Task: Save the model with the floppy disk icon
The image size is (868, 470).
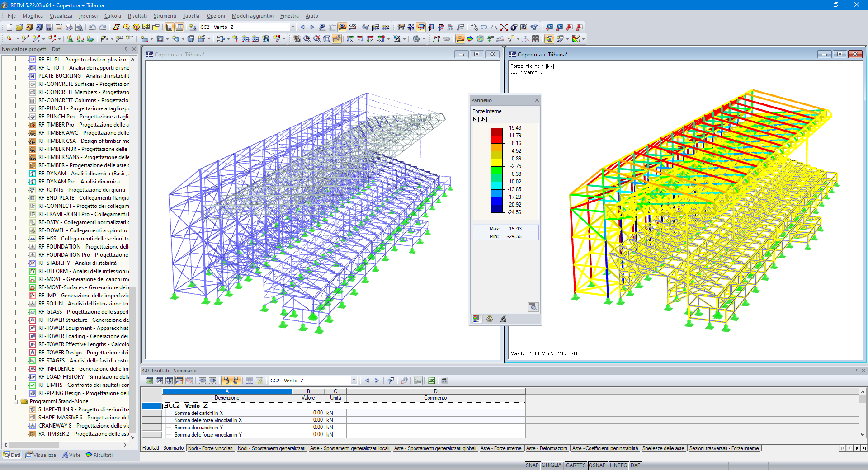Action: (49, 27)
